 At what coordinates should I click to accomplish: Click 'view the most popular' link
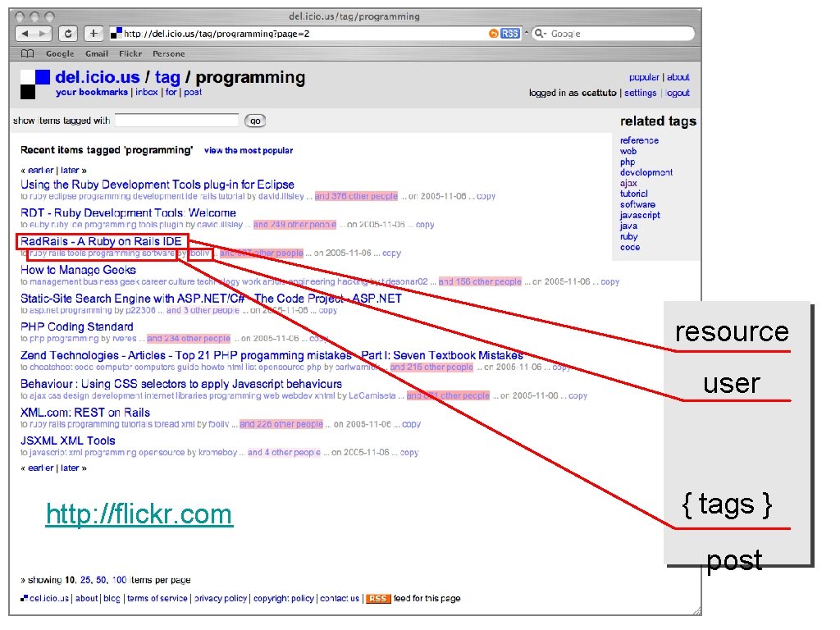click(249, 151)
